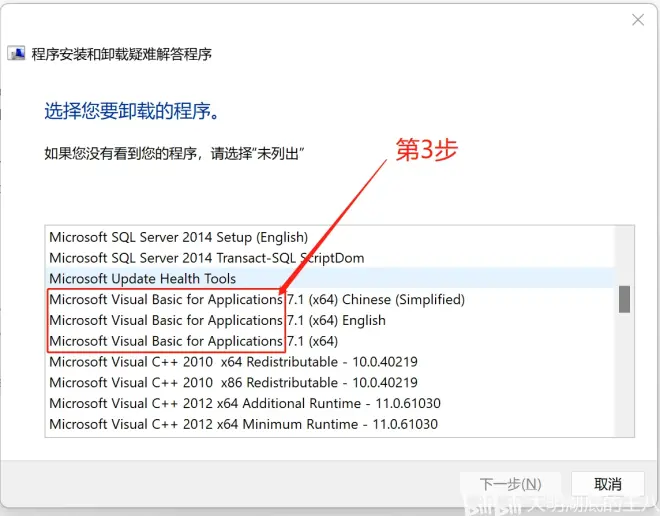Select Visual C++ 2010 x86 Redistributable
Image resolution: width=660 pixels, height=516 pixels.
pos(233,383)
